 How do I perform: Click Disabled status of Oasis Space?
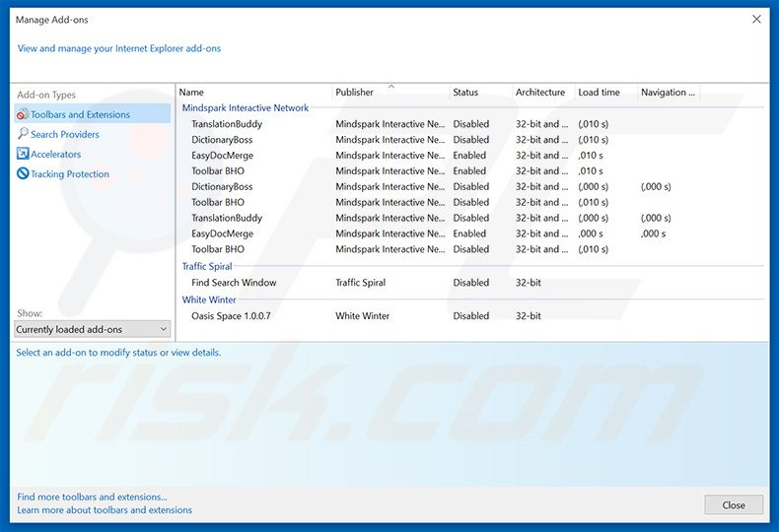click(x=471, y=315)
